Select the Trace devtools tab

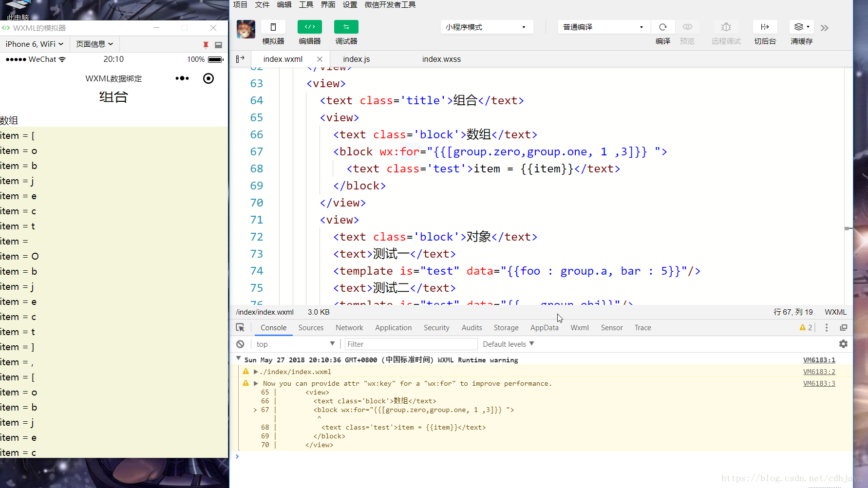[642, 328]
